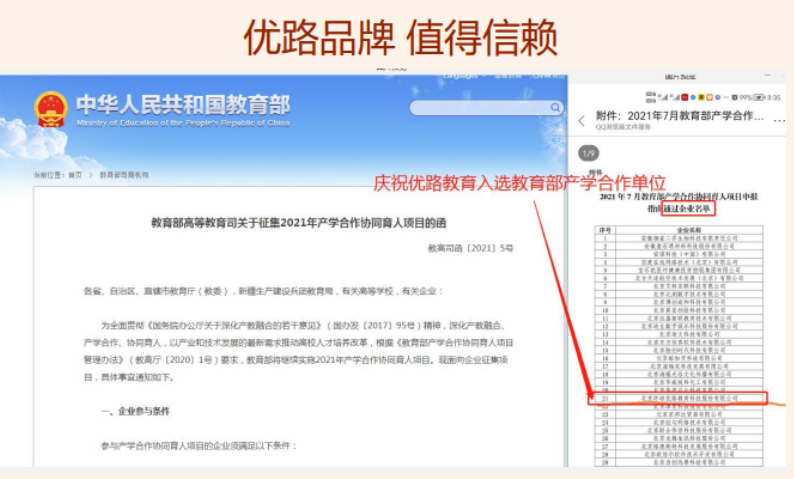Click the attachment title 附件：2021年7月教育部产学合作
This screenshot has height=479, width=794.
click(680, 116)
